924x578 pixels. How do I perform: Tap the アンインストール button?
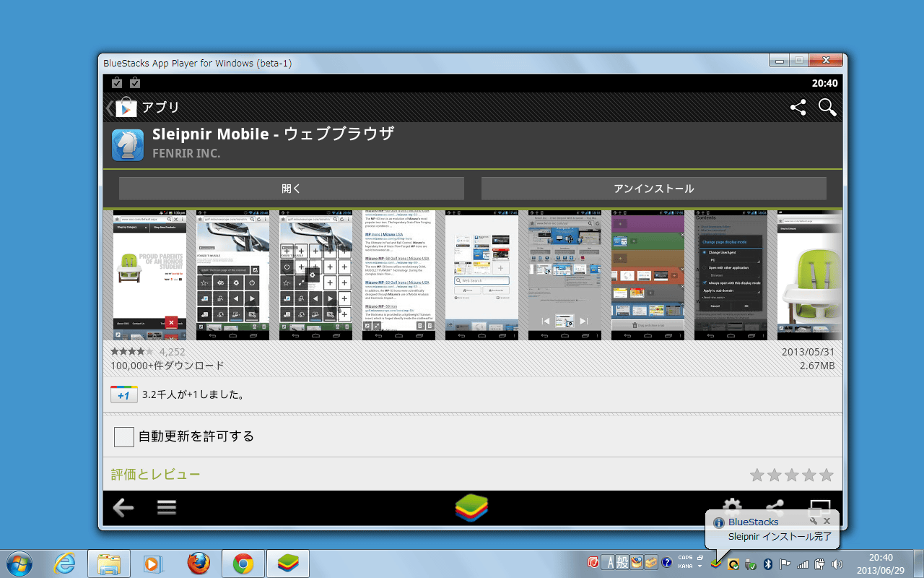(654, 189)
